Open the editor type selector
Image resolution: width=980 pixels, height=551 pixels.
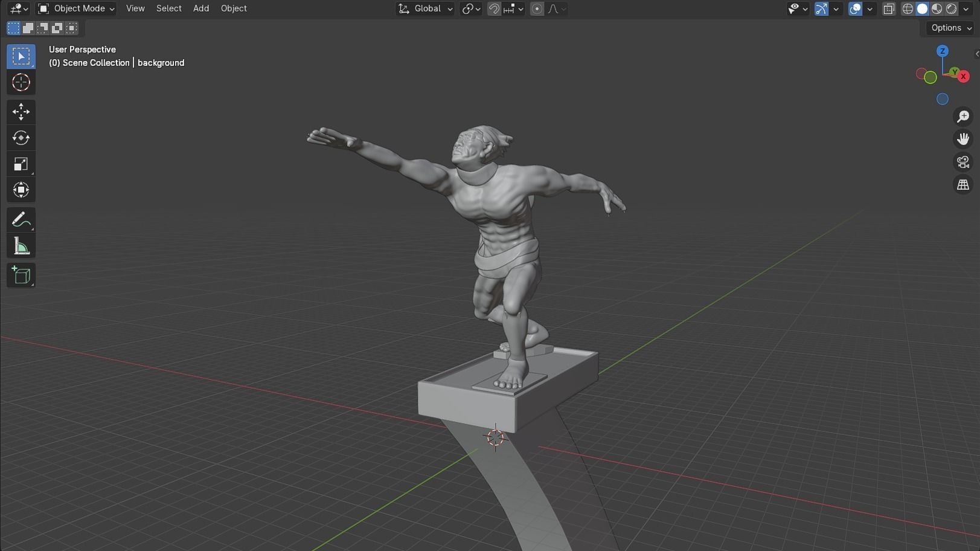point(18,8)
